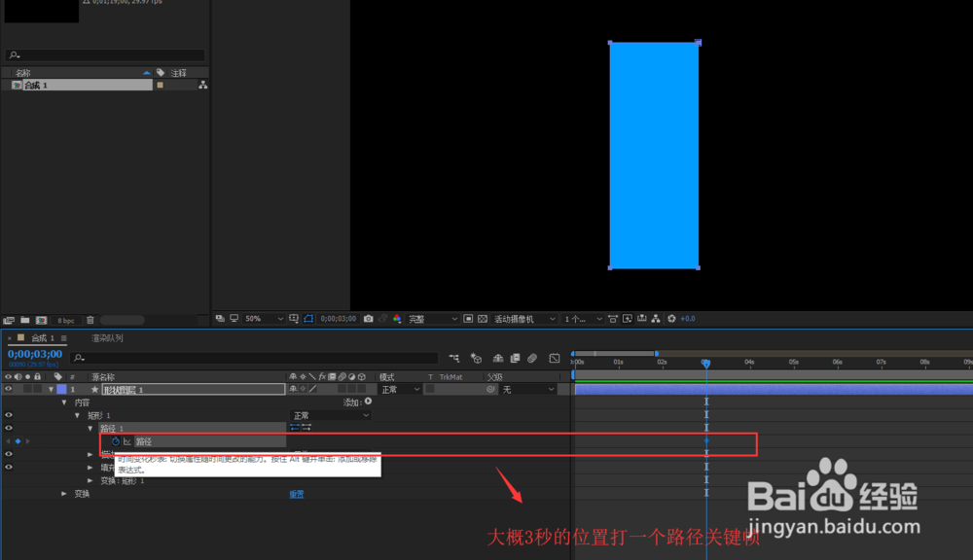Close the 合成 1 timeline tab
Viewport: 973px width, 560px height.
point(10,338)
